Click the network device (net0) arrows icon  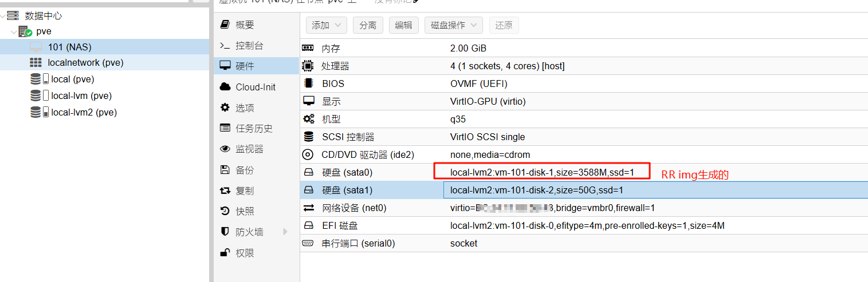click(x=308, y=208)
